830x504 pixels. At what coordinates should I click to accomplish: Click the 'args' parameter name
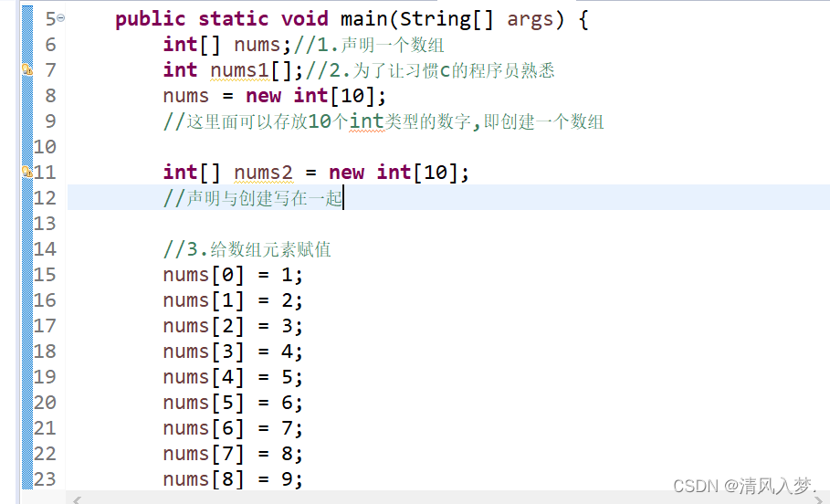coord(530,19)
